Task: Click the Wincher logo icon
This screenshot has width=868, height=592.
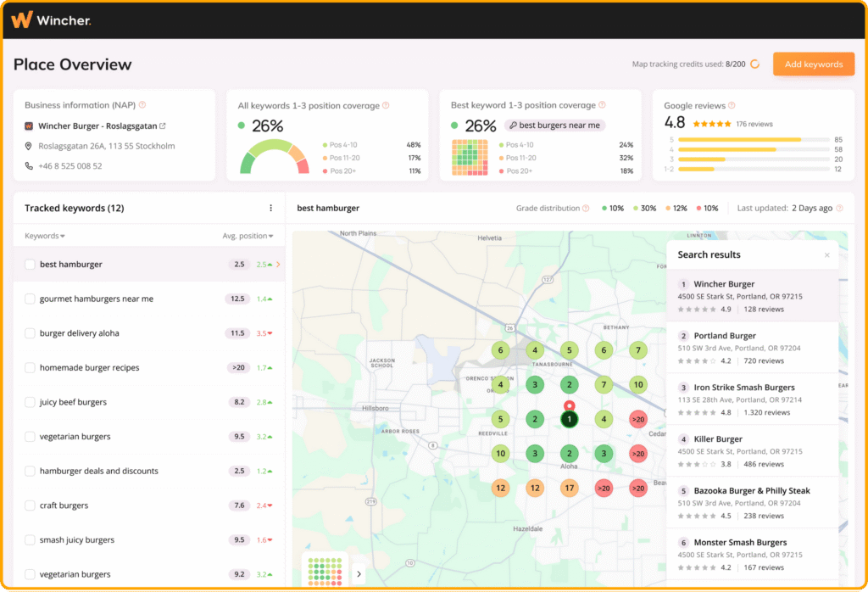Action: click(23, 20)
